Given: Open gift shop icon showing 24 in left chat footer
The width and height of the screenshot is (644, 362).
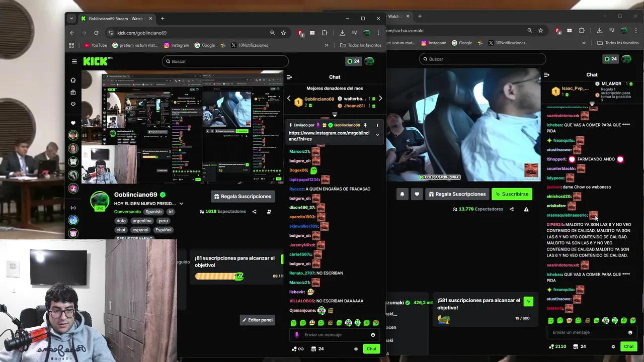Looking at the screenshot, I should [x=317, y=349].
